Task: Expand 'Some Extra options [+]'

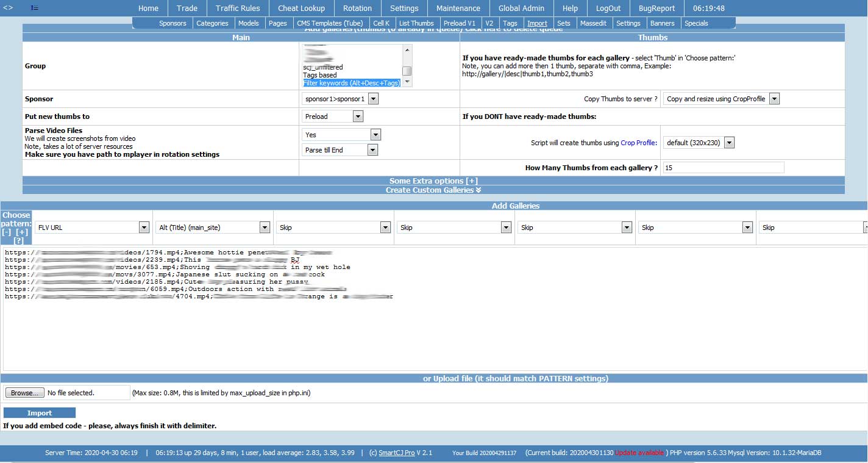Action: [x=433, y=181]
